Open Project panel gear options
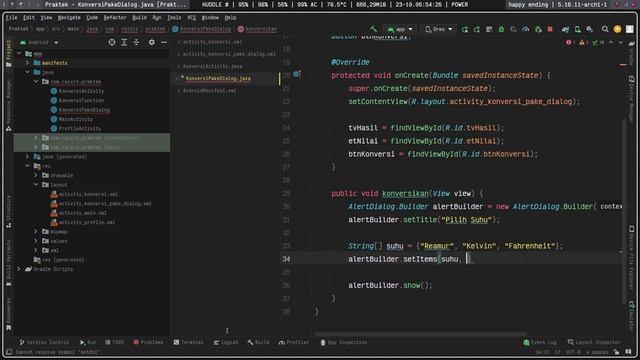The width and height of the screenshot is (640, 360). point(151,42)
